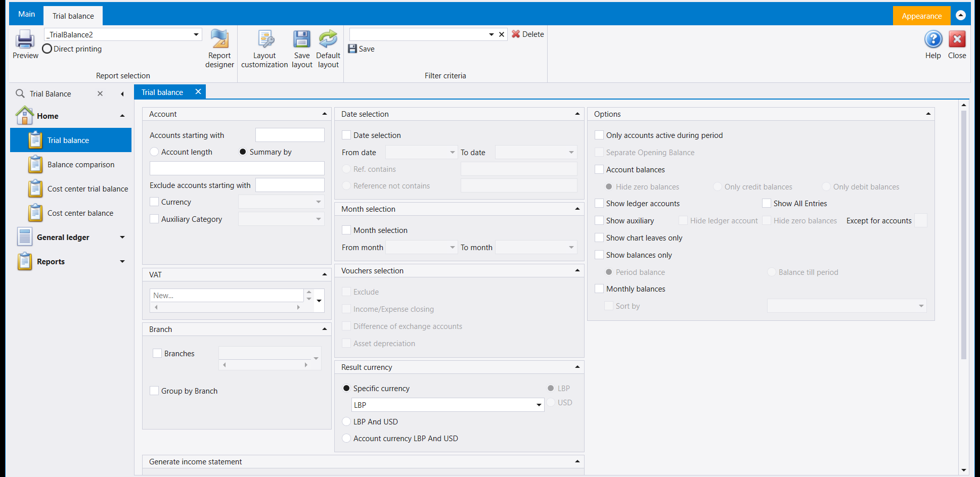
Task: Click Exclude accounts starting with field
Action: (290, 185)
